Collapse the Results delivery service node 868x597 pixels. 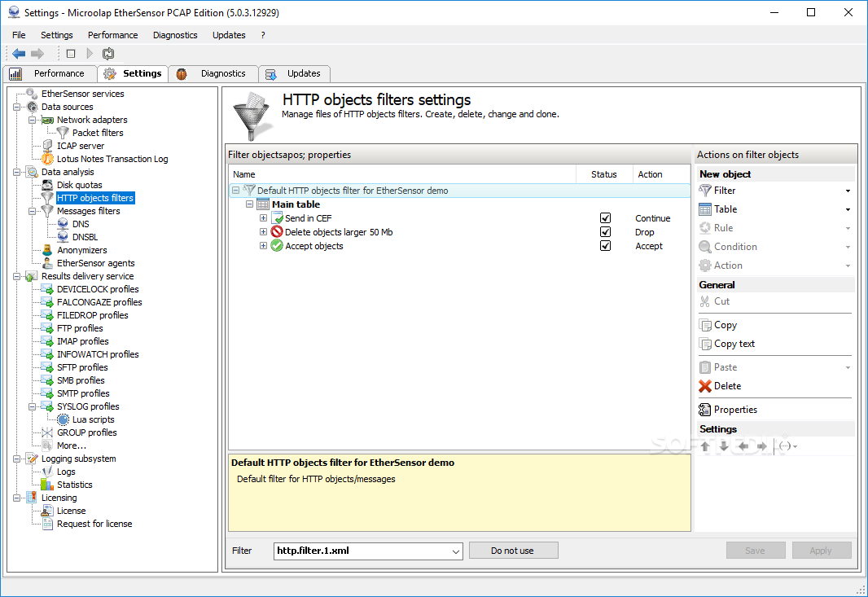pyautogui.click(x=17, y=276)
